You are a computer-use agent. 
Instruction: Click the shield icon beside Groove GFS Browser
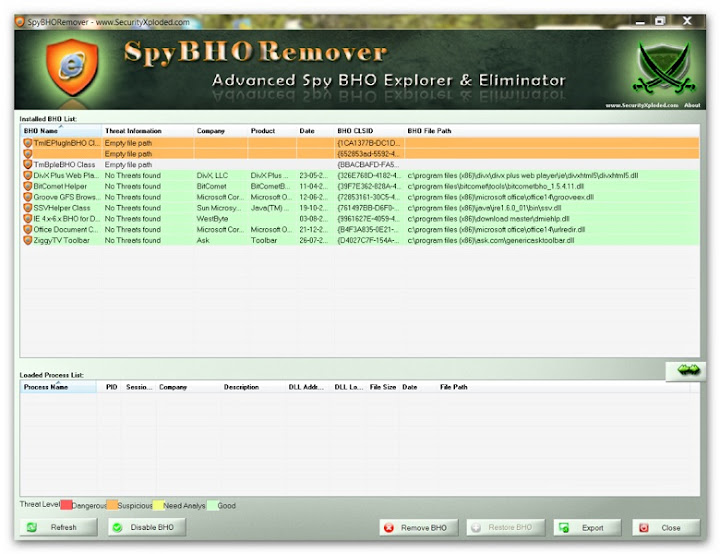pos(28,197)
